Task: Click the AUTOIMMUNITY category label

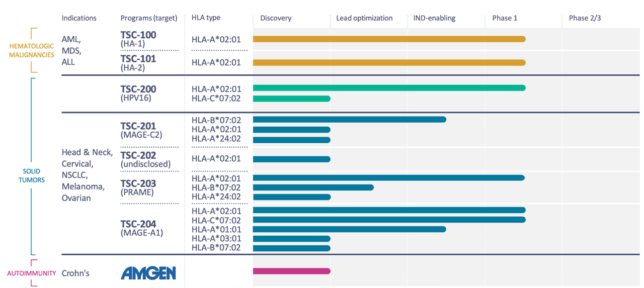Action: [x=31, y=273]
